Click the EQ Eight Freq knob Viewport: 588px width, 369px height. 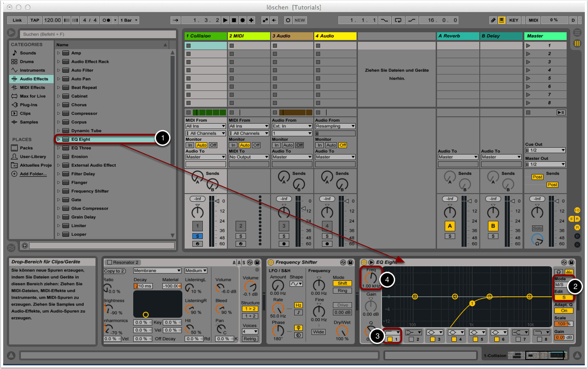pyautogui.click(x=372, y=278)
